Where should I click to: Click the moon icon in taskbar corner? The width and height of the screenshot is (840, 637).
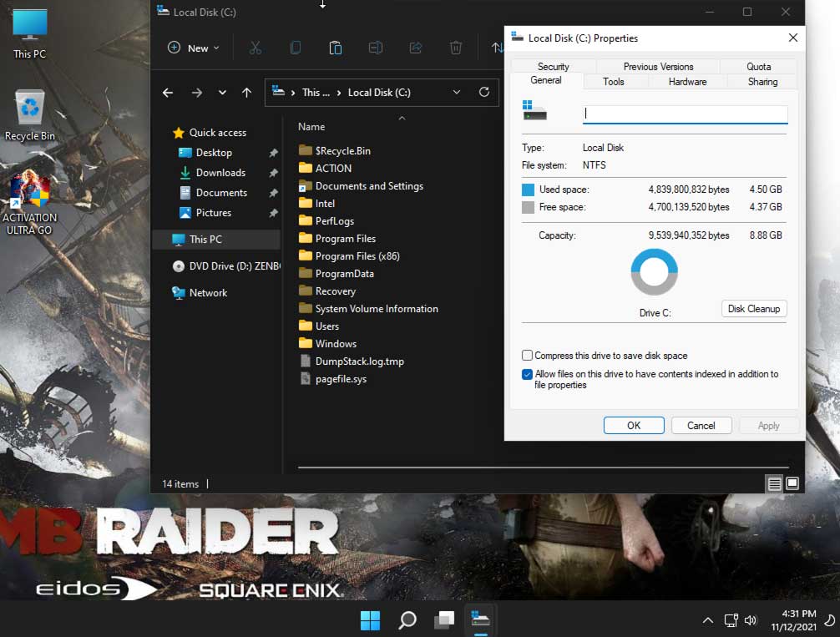[829, 620]
